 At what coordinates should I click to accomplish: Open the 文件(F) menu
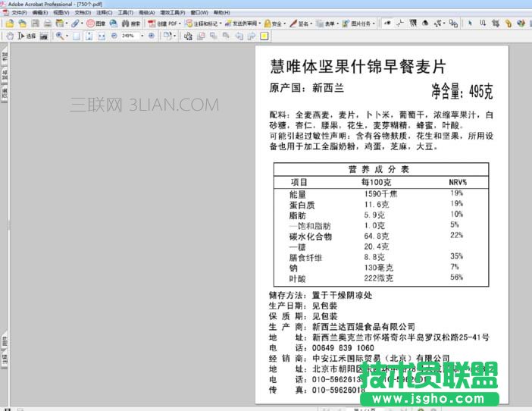(x=20, y=13)
